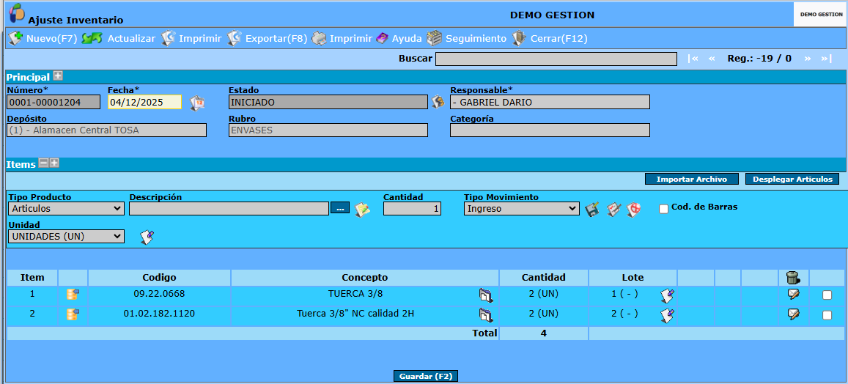The width and height of the screenshot is (848, 384).
Task: Click the first Imprimir button, before Exportar(F8)
Action: click(191, 38)
